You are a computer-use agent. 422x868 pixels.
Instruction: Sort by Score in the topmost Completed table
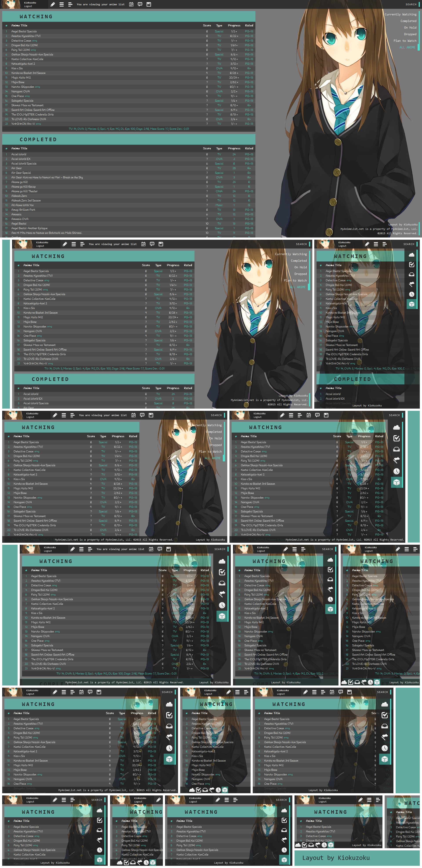pyautogui.click(x=207, y=149)
